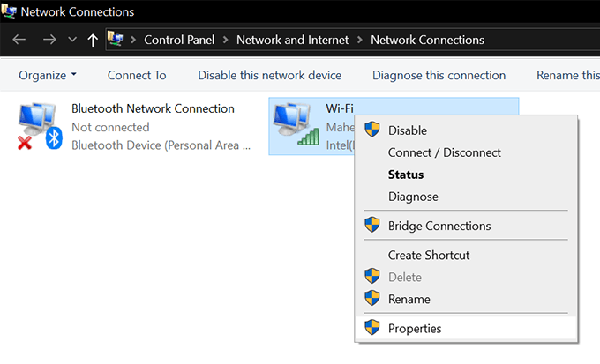Select Disable in the context menu

coord(407,130)
